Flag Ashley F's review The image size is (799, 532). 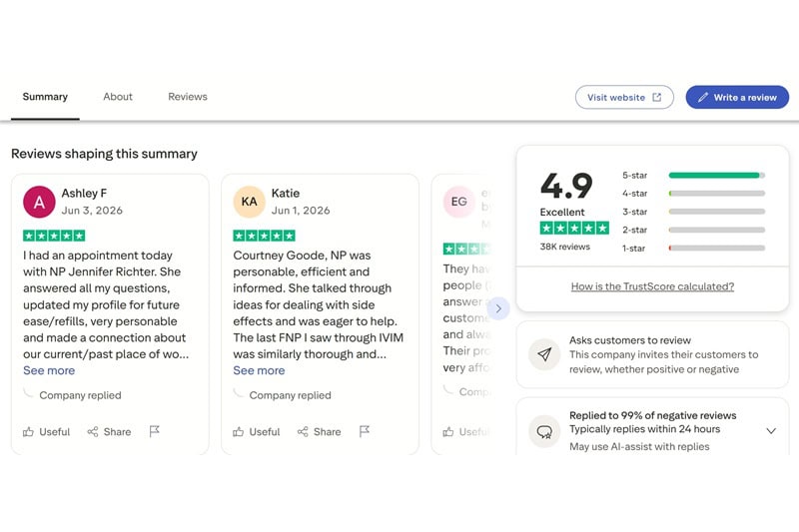pos(155,431)
